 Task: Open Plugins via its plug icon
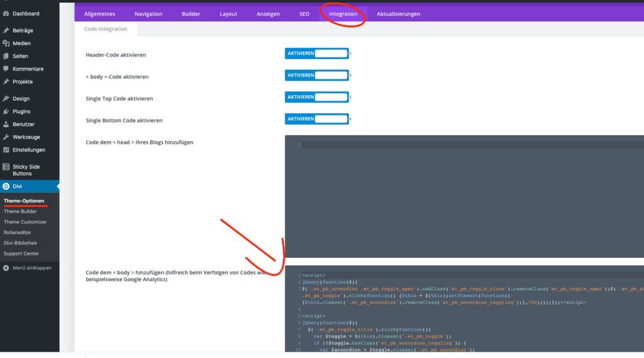tap(6, 111)
